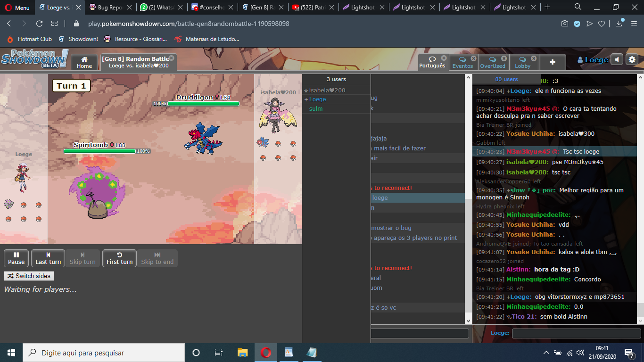Switch to the Bug Report browser tab
The height and width of the screenshot is (362, 644).
[x=110, y=8]
